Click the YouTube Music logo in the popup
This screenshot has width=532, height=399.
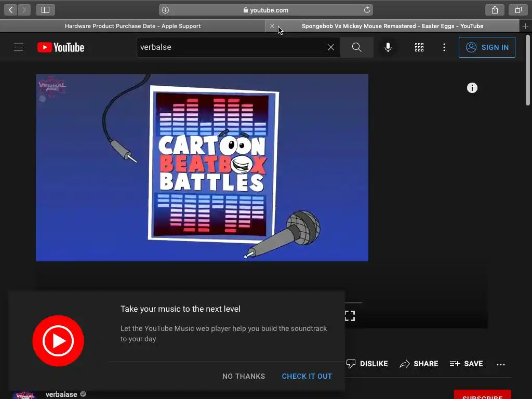pos(58,341)
